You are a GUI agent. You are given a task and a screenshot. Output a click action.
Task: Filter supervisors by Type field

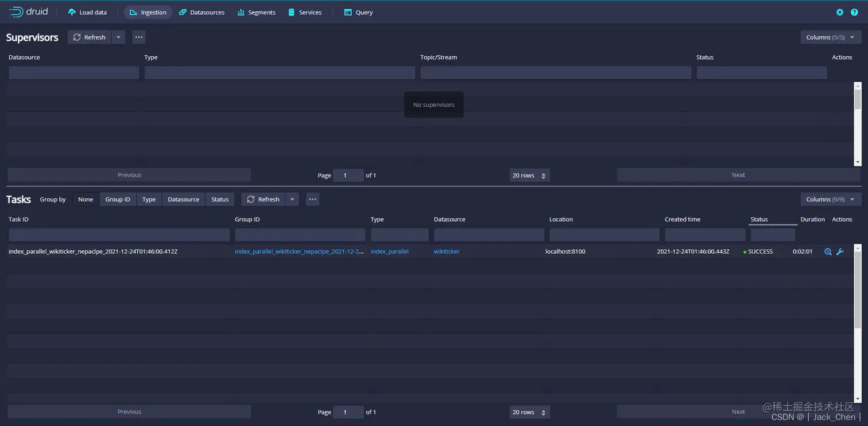pyautogui.click(x=280, y=72)
